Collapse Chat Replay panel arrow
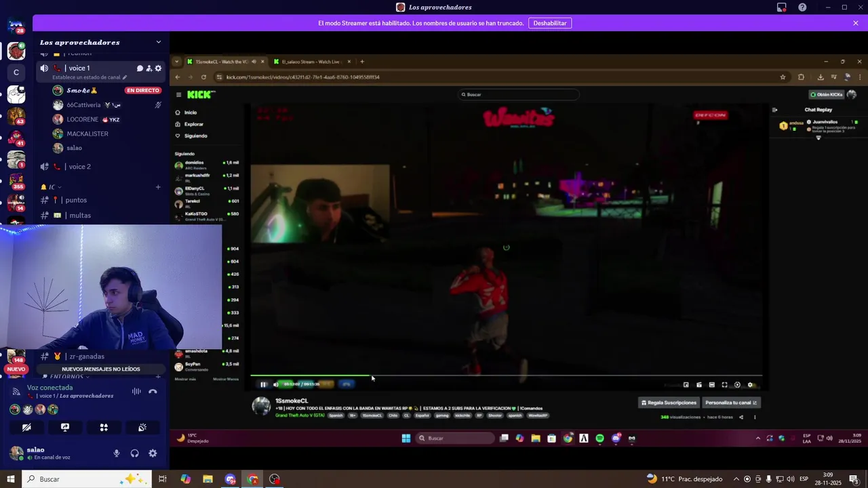 pyautogui.click(x=775, y=110)
